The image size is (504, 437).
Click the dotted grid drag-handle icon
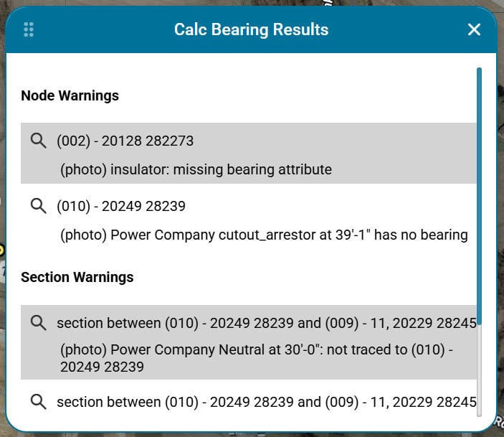point(29,29)
